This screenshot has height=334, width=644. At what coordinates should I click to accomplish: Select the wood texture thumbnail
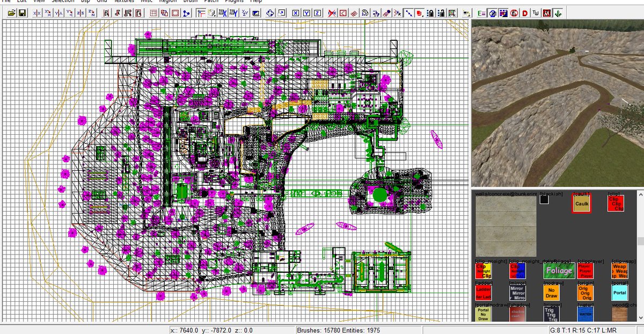[x=619, y=314]
